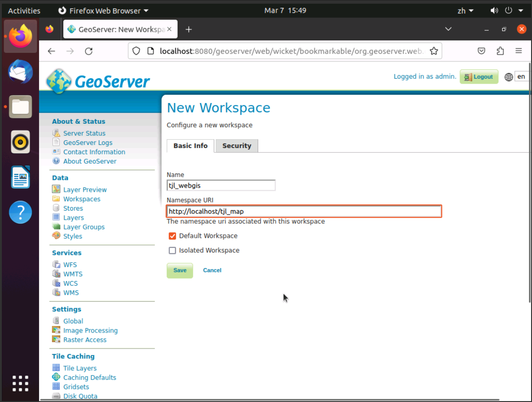The height and width of the screenshot is (402, 532).
Task: Enable the Isolated Workspace checkbox
Action: click(172, 250)
